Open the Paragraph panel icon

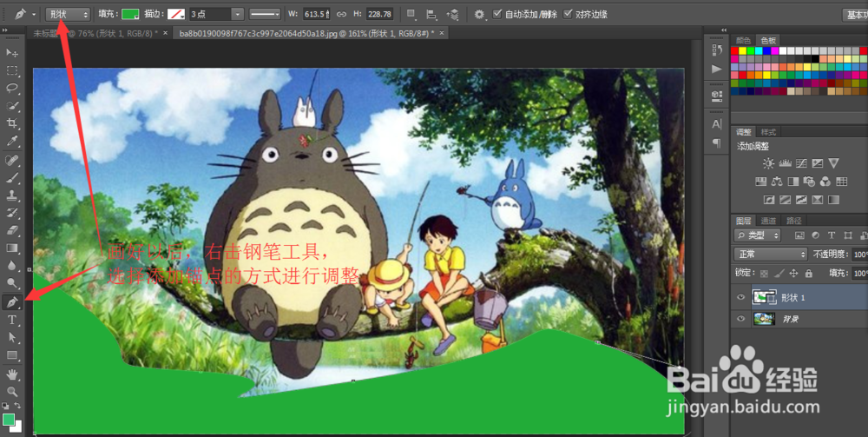click(717, 143)
